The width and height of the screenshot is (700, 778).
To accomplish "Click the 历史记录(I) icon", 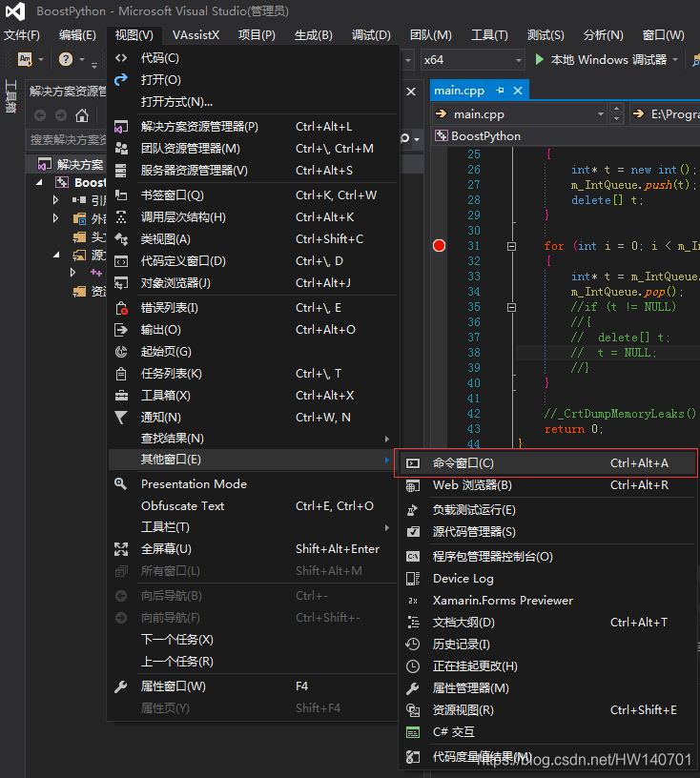I will click(x=413, y=644).
